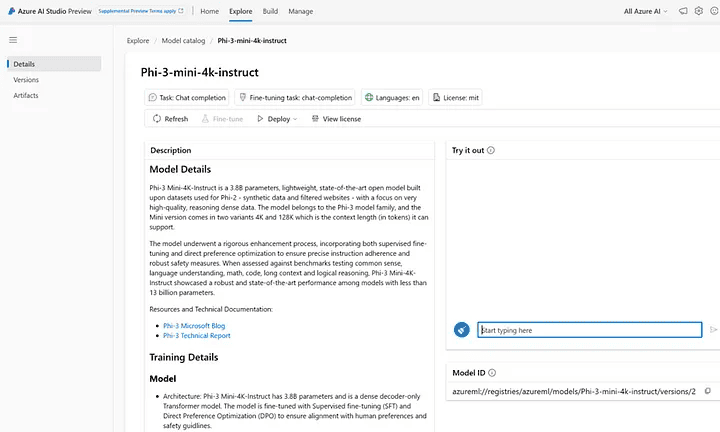
Task: Open the feedback megaphone icon
Action: [x=683, y=11]
